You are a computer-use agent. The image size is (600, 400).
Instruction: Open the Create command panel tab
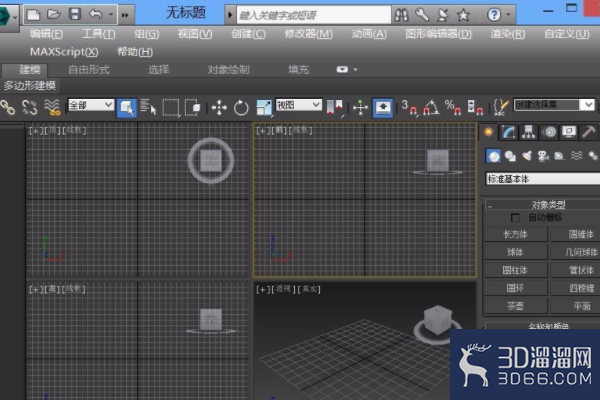488,132
